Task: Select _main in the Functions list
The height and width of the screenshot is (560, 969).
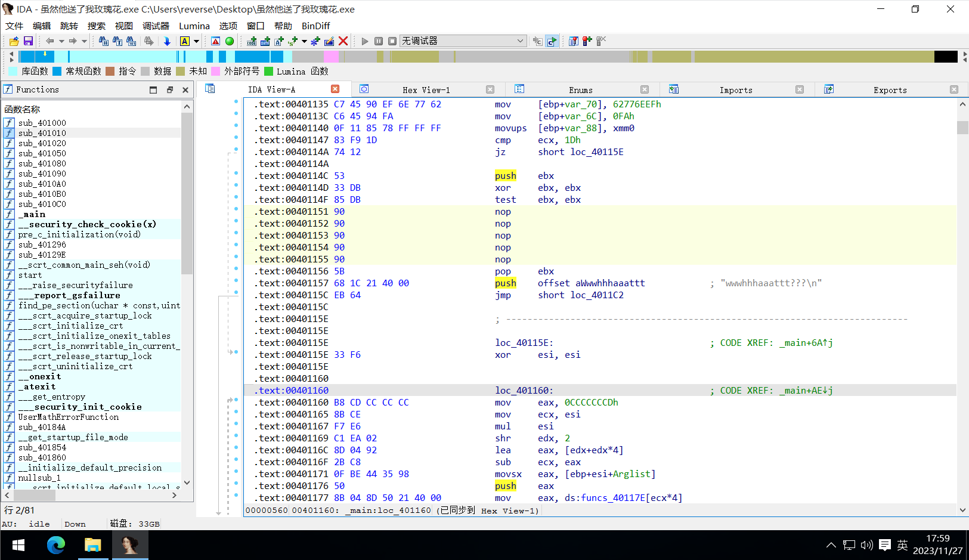Action: [32, 214]
